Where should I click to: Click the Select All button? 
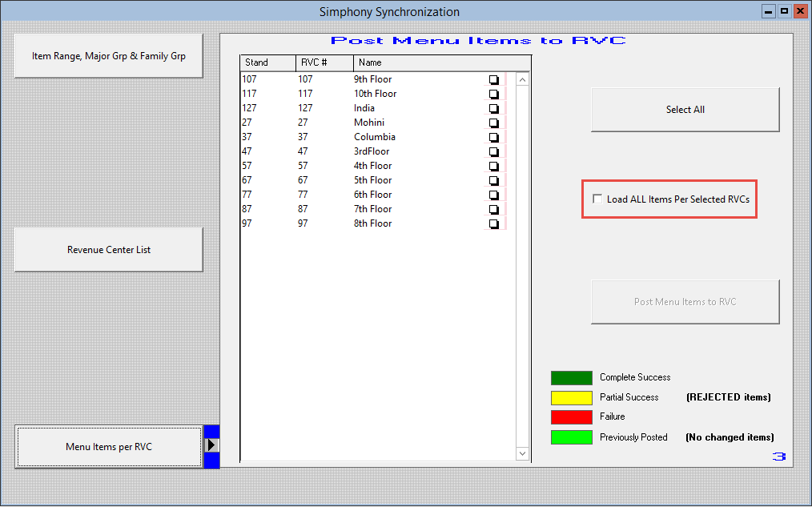pyautogui.click(x=685, y=109)
